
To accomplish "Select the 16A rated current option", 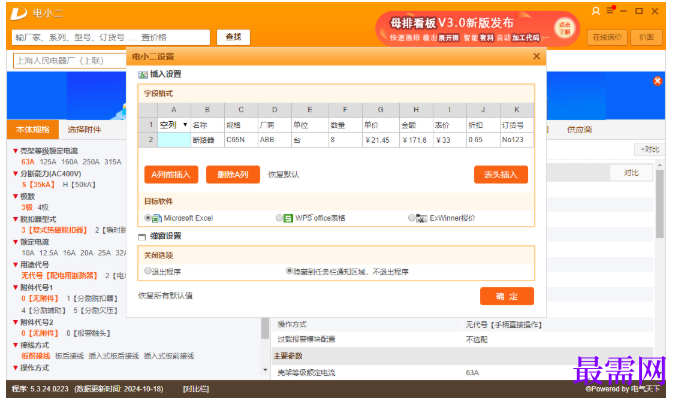I will [69, 253].
